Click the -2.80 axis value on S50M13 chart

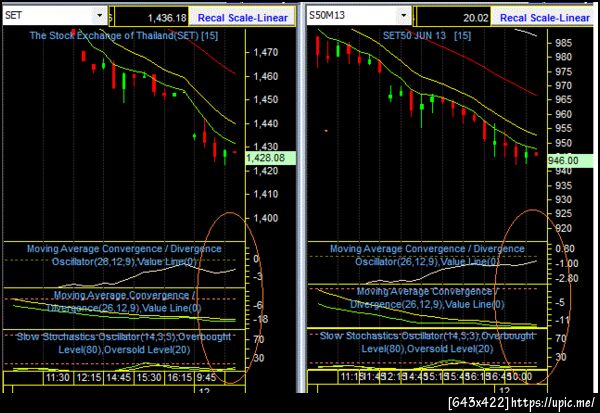pos(567,278)
